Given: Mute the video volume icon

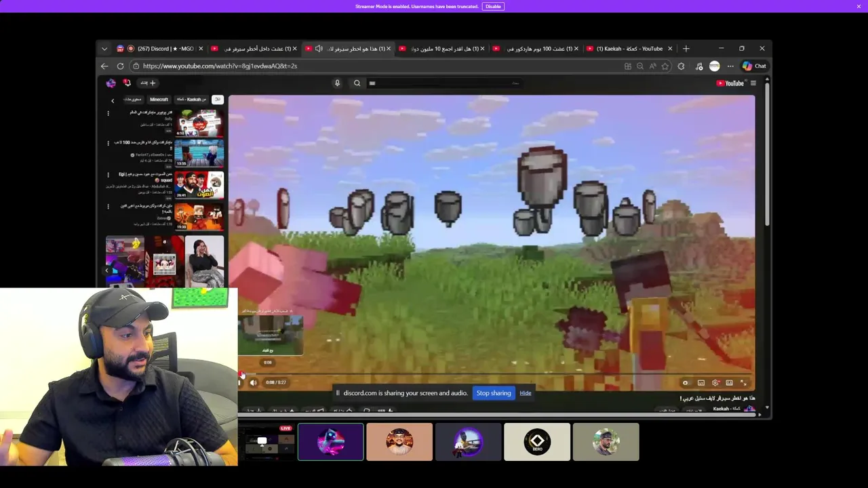Looking at the screenshot, I should tap(253, 383).
